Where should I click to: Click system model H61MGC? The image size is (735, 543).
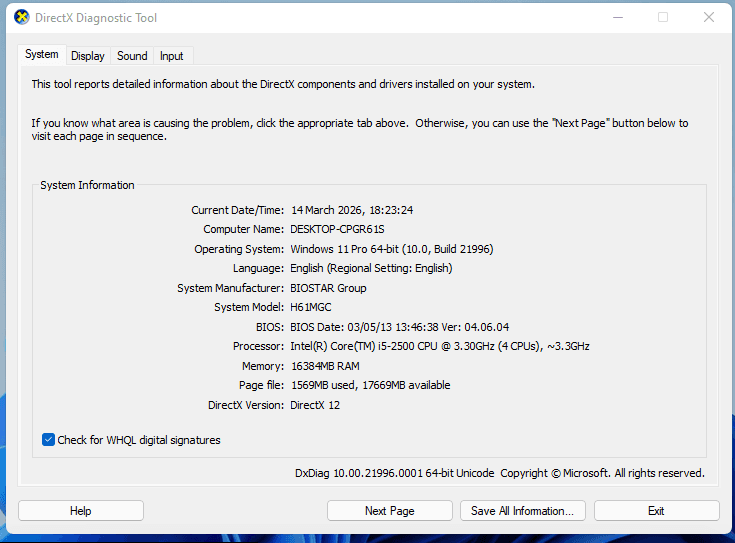[x=311, y=307]
